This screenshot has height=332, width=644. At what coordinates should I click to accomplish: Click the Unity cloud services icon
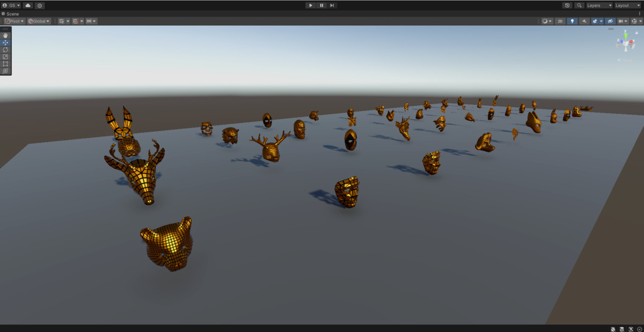[27, 5]
